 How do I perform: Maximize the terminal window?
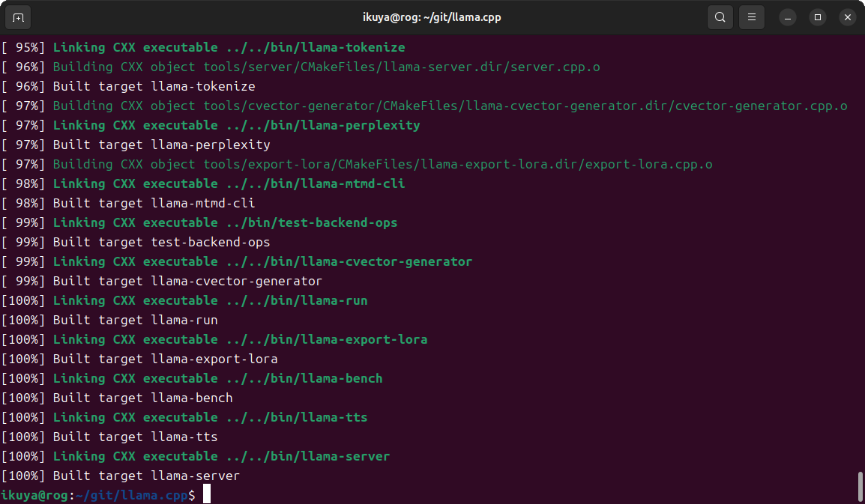[818, 18]
